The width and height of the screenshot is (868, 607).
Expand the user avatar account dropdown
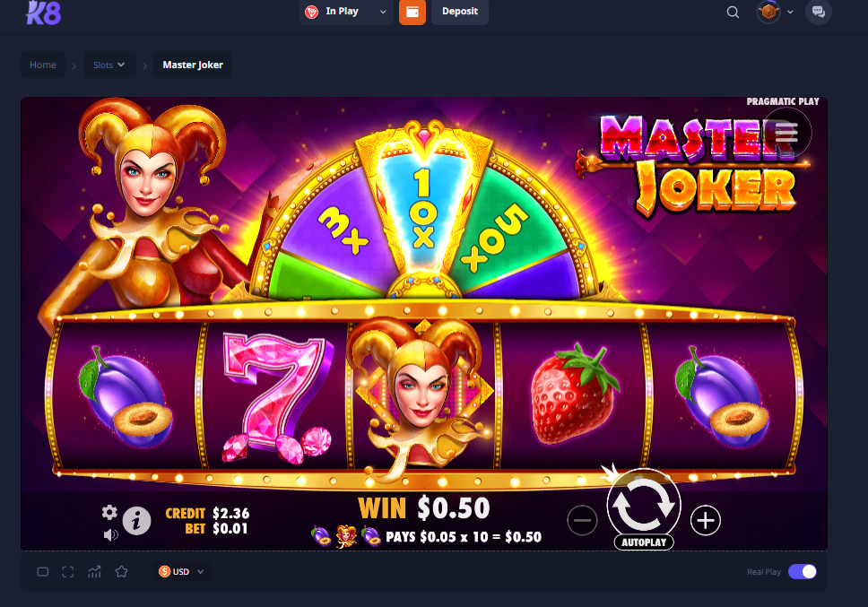pyautogui.click(x=775, y=12)
